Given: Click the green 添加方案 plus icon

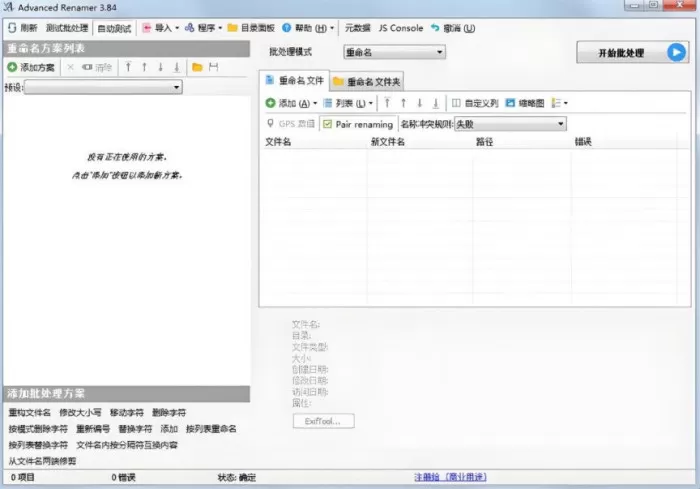Looking at the screenshot, I should coord(12,67).
